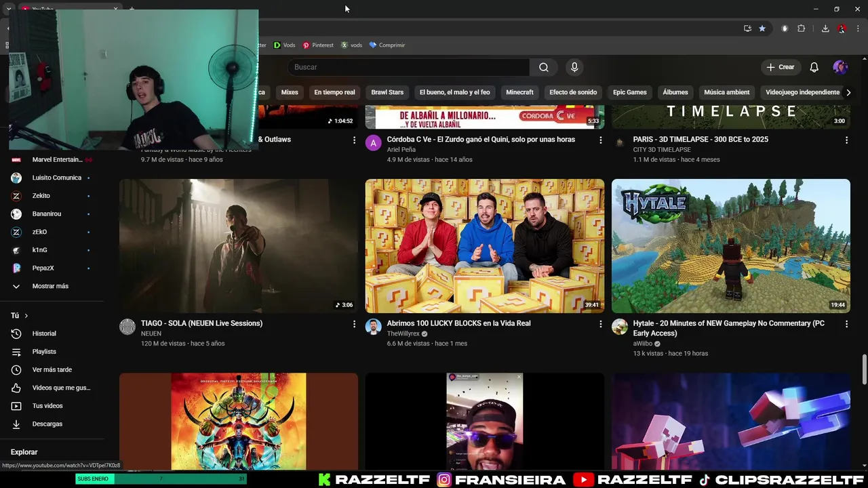Click CITY 3D TIMELAPSE channel name

click(x=662, y=150)
